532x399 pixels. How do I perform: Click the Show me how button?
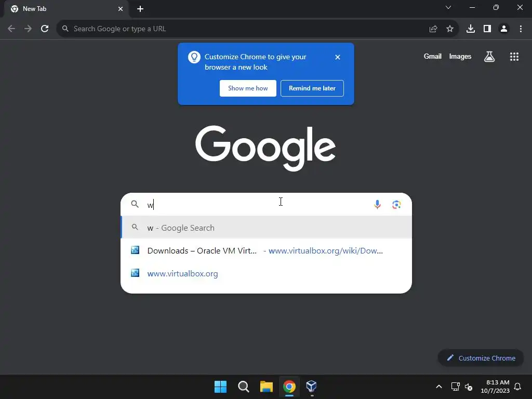(248, 88)
